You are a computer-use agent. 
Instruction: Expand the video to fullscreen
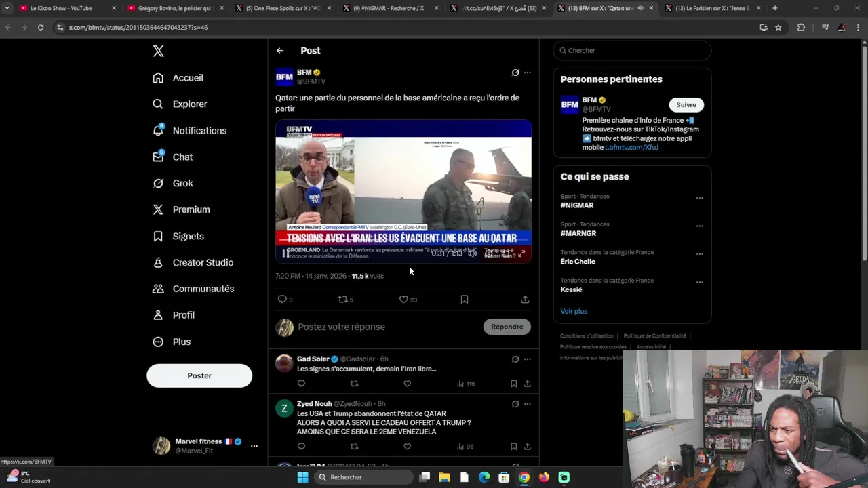[522, 253]
